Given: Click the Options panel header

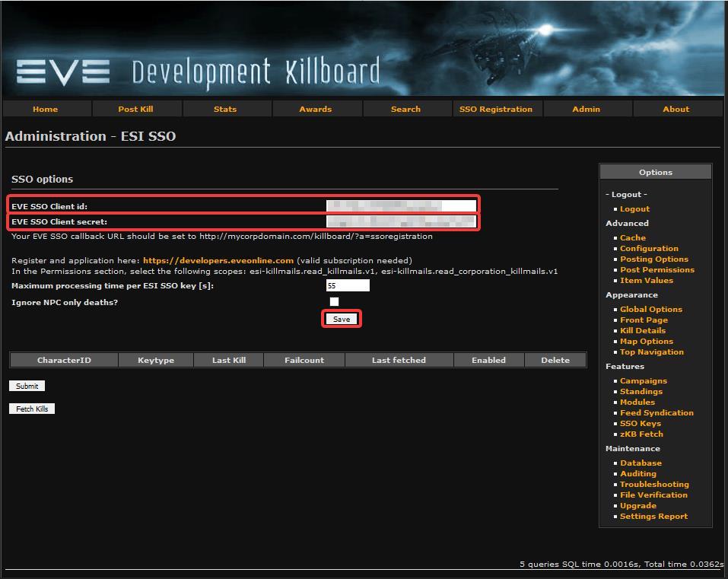Looking at the screenshot, I should click(x=656, y=172).
